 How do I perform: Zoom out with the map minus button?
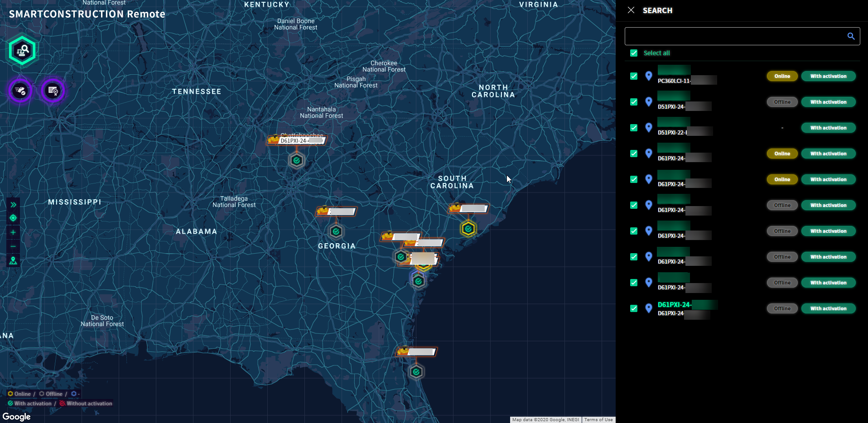[x=13, y=246]
